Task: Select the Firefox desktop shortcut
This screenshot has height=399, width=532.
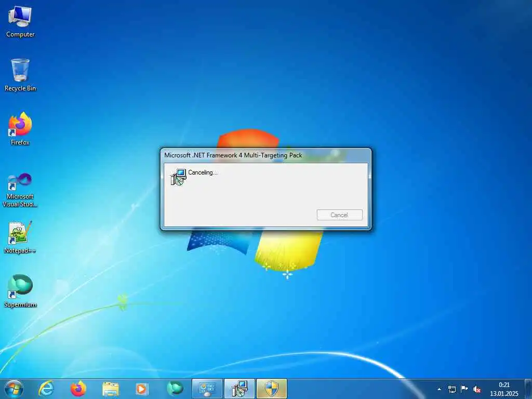Action: click(20, 129)
